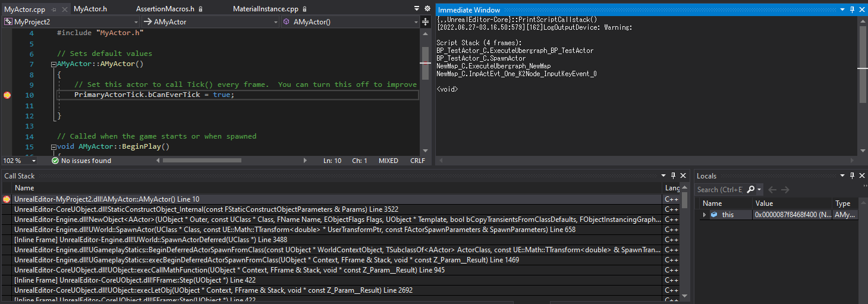Viewport: 868px width, 304px height.
Task: Select the UWorld::SpawnActor Line 658 frame
Action: coord(337,230)
